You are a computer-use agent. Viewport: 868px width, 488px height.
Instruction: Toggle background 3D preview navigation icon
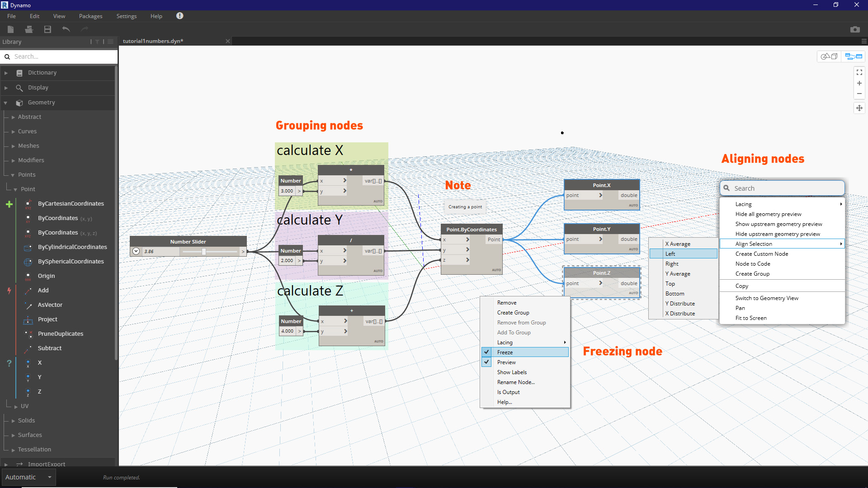829,56
